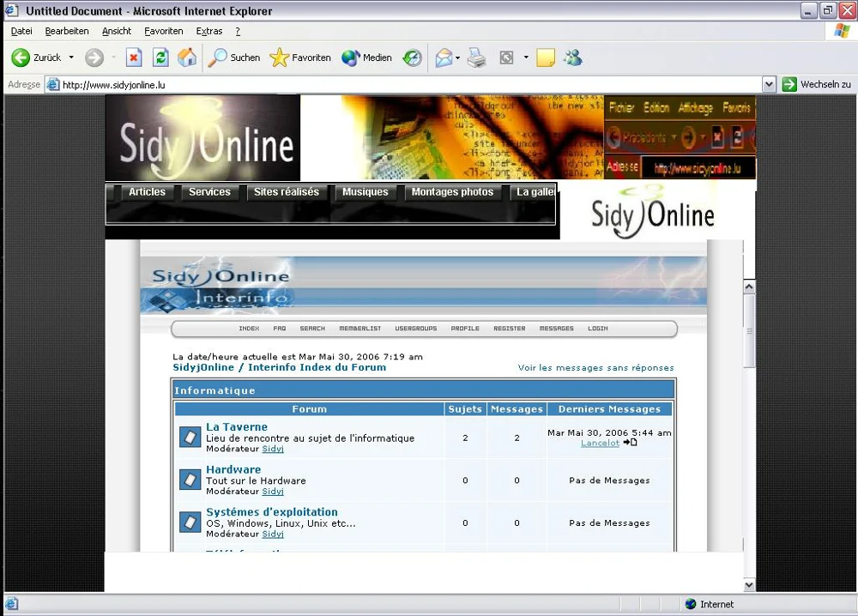
Task: Open Medien in the toolbar
Action: [x=366, y=57]
